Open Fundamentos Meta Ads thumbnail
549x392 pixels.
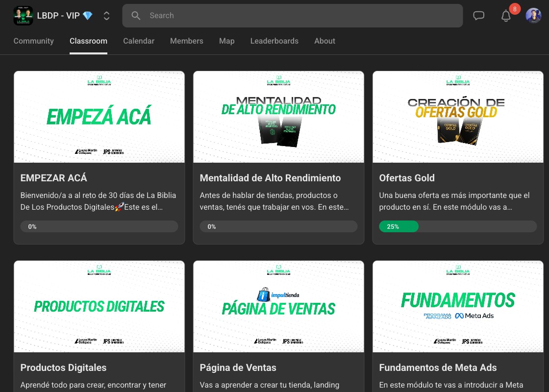(458, 307)
